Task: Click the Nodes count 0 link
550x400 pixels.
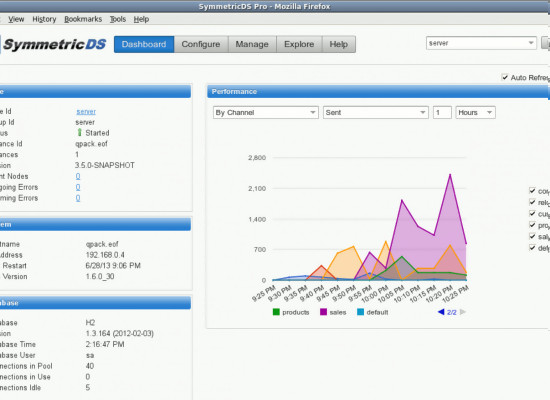Action: click(x=78, y=176)
